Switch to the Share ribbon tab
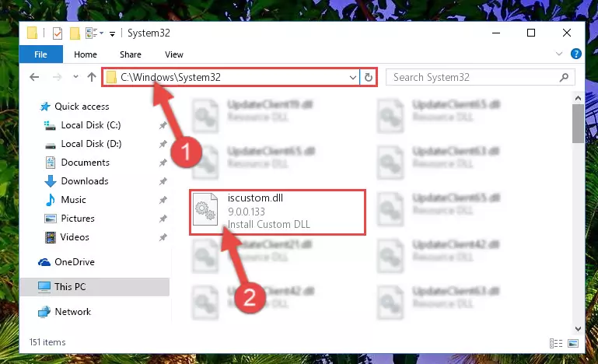The height and width of the screenshot is (364, 598). click(x=131, y=54)
